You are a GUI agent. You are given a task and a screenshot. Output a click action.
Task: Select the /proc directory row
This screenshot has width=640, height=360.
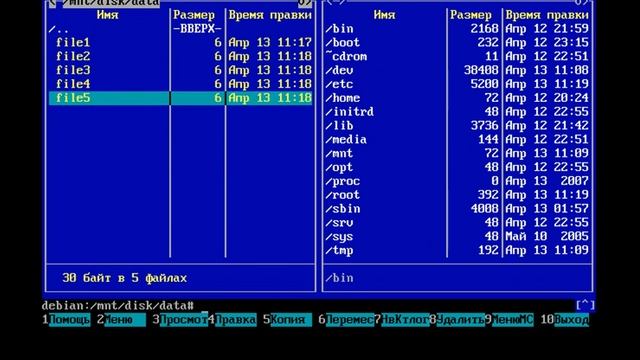(457, 181)
